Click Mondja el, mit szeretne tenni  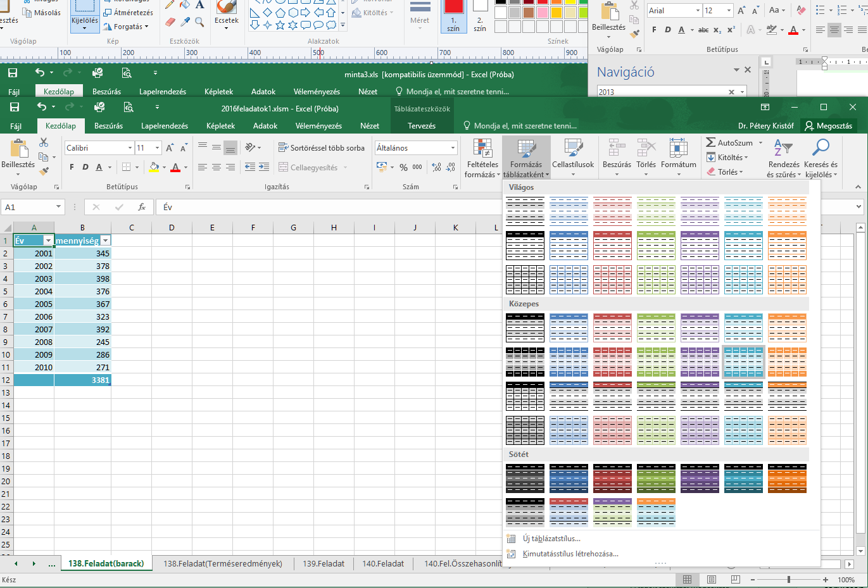click(x=520, y=125)
